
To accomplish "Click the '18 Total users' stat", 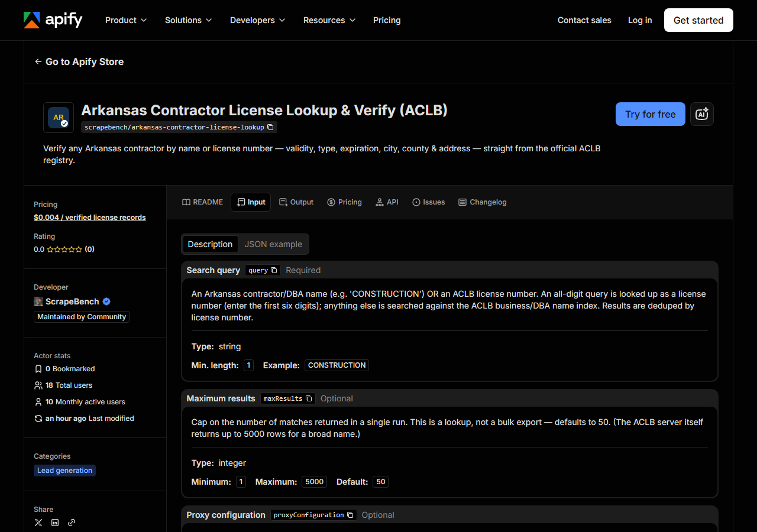I will tap(63, 385).
